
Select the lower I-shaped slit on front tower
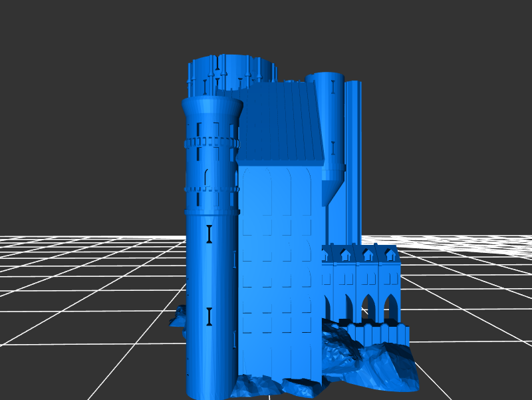(209, 316)
